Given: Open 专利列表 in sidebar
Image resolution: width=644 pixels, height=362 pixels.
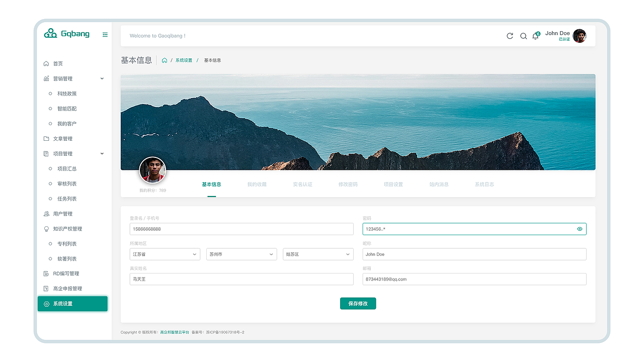Looking at the screenshot, I should click(x=67, y=244).
